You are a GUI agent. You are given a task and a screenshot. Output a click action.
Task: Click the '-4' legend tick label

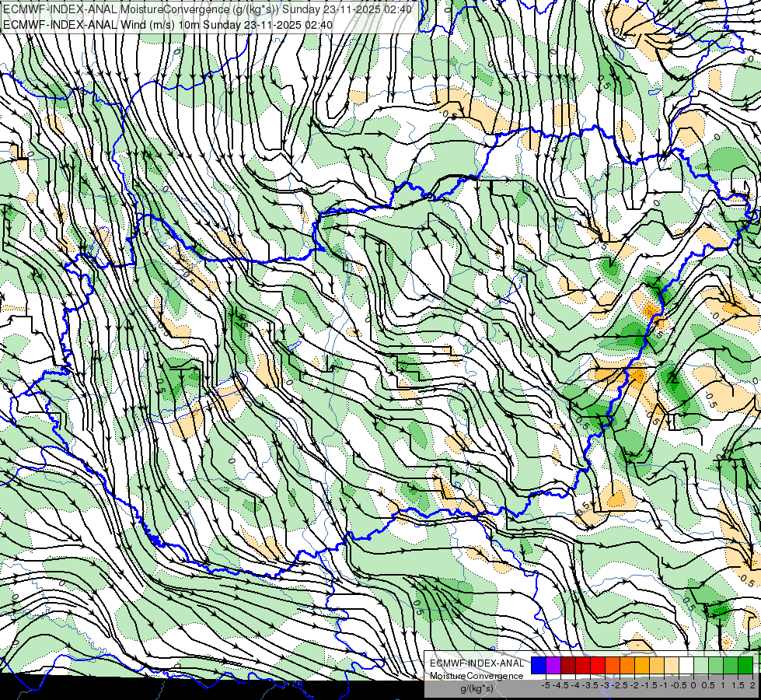click(575, 685)
